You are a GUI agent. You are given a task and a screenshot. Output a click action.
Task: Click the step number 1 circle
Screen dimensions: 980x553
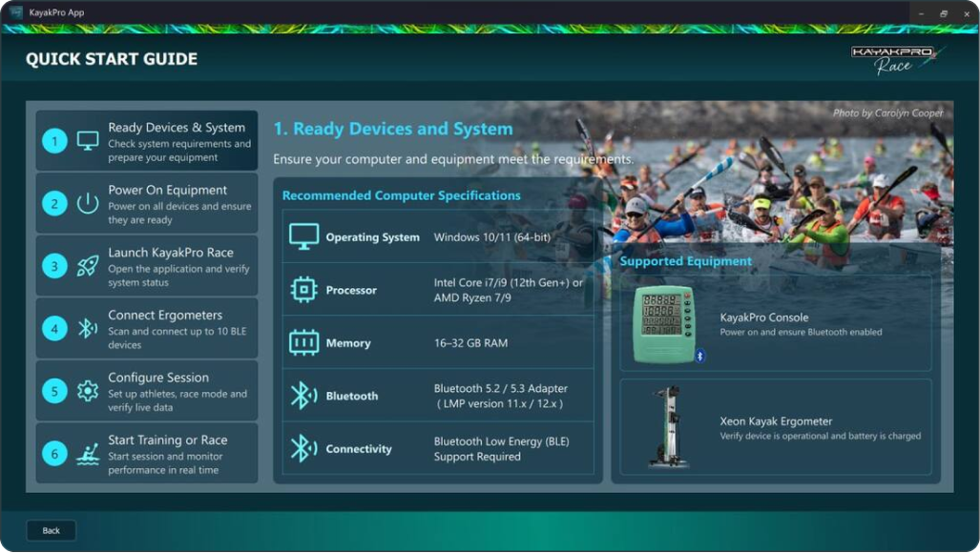(x=54, y=141)
